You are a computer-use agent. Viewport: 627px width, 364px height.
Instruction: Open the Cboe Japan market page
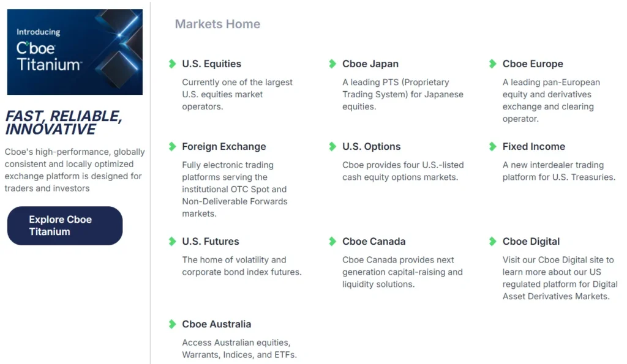tap(370, 63)
